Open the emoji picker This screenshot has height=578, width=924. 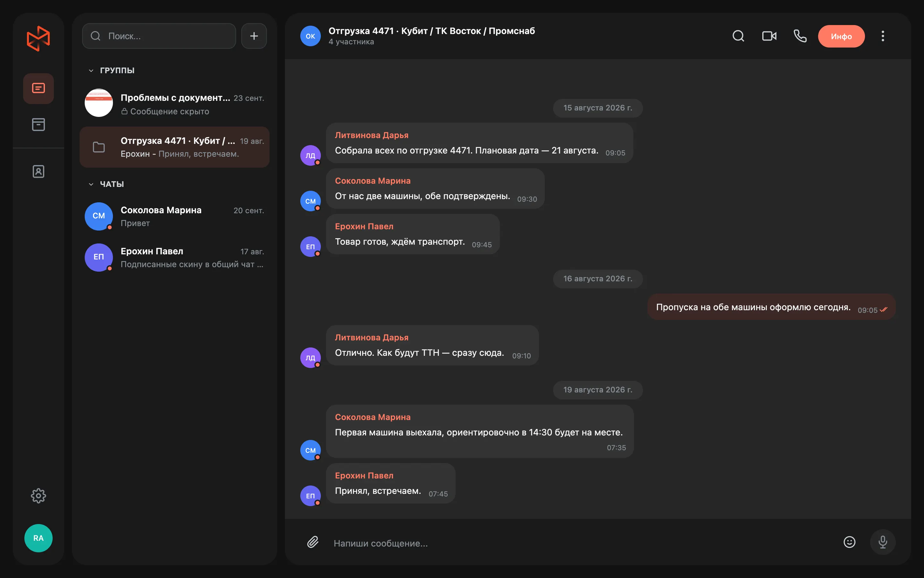849,542
